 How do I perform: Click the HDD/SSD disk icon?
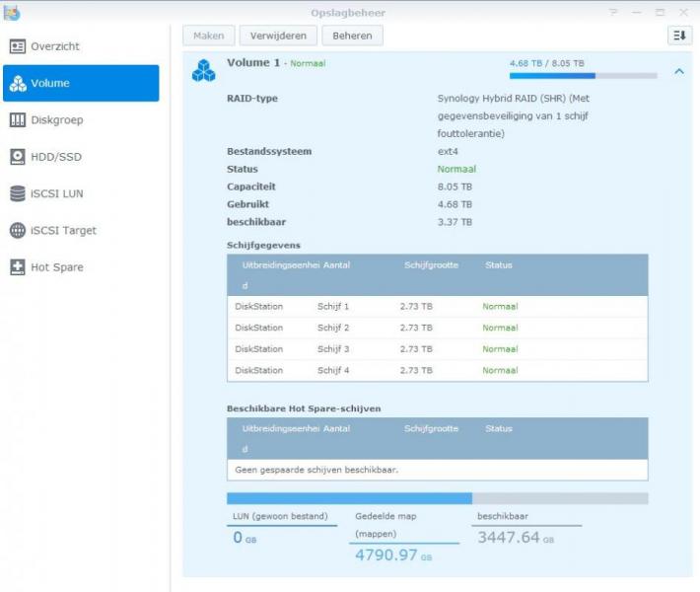[x=18, y=157]
